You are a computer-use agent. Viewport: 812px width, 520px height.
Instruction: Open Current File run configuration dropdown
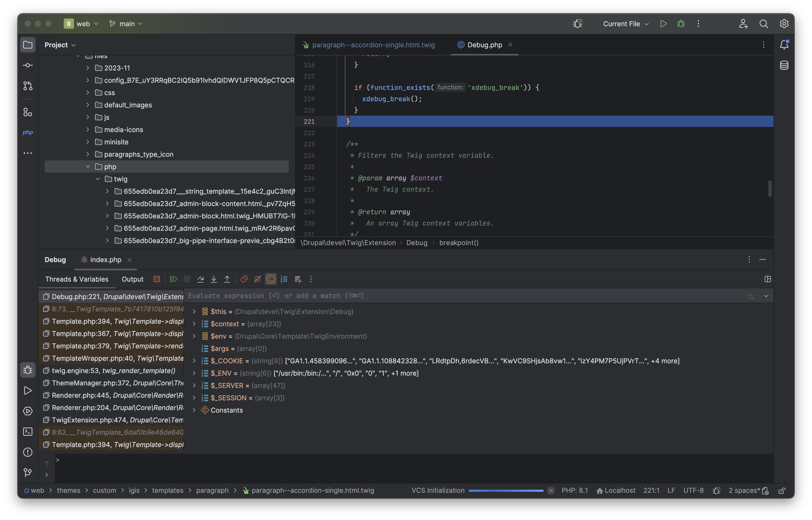coord(626,24)
